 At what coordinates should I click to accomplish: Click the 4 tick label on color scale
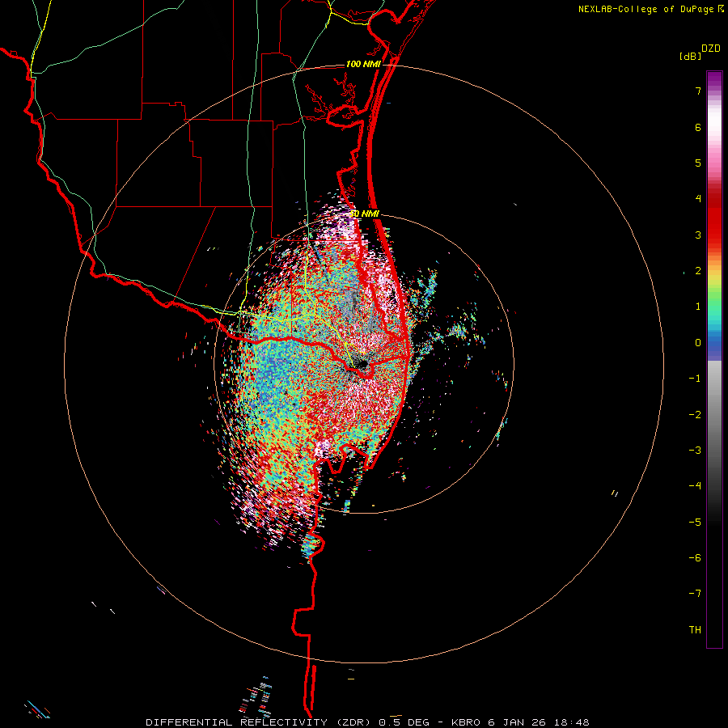click(698, 199)
